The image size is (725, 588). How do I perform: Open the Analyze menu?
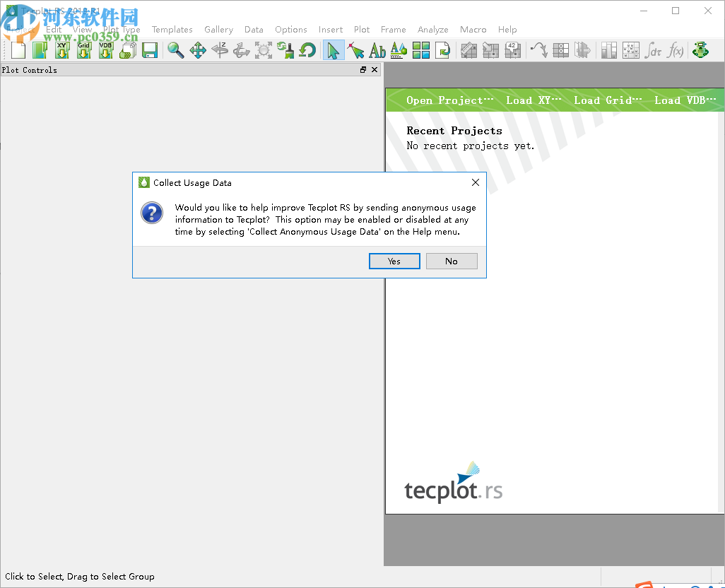point(432,29)
